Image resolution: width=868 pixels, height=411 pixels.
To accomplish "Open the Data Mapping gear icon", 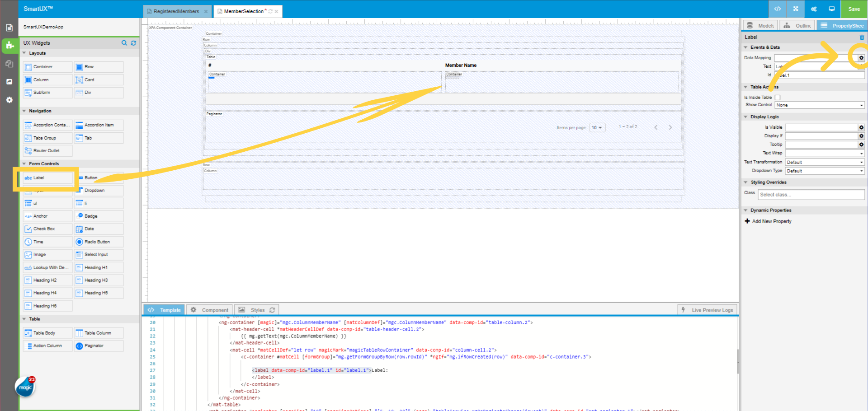I will pyautogui.click(x=861, y=58).
